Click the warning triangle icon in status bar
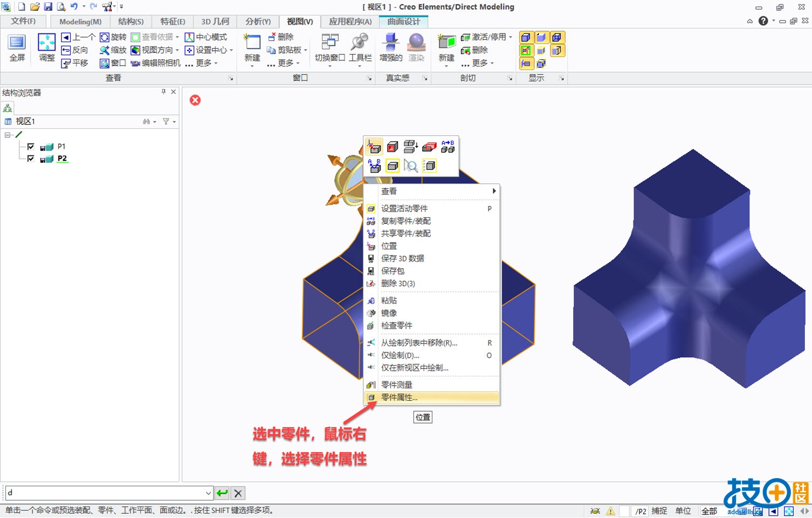The width and height of the screenshot is (812, 518). point(610,511)
